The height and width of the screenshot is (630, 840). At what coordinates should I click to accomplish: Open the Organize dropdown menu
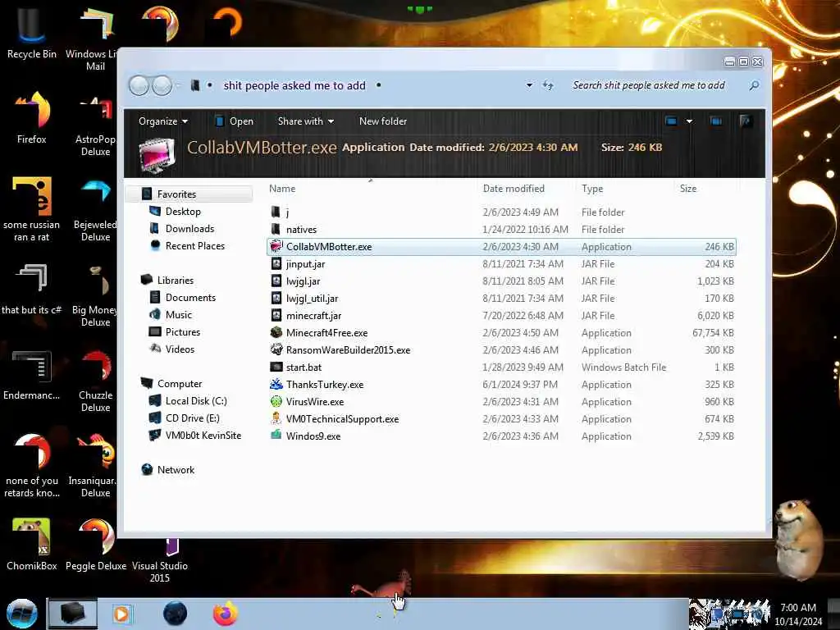tap(163, 121)
